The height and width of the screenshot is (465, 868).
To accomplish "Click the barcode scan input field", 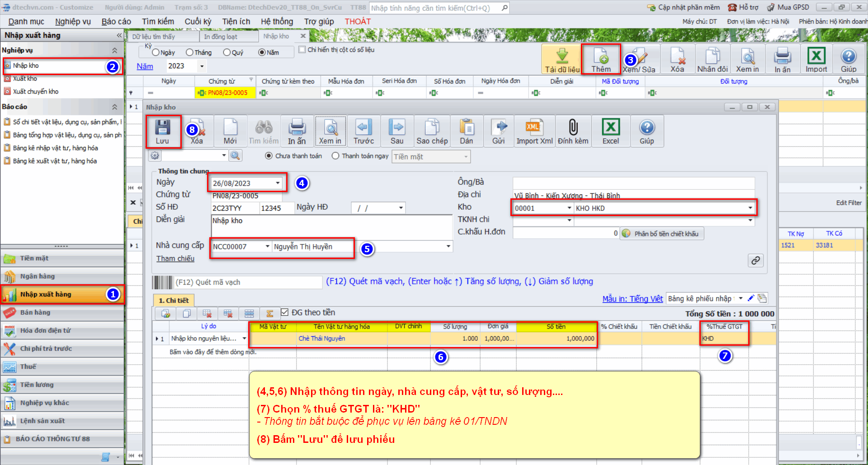I will coord(247,282).
